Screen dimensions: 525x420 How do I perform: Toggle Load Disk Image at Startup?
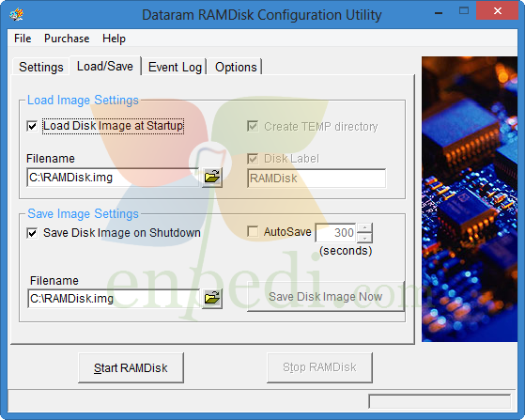pos(32,126)
